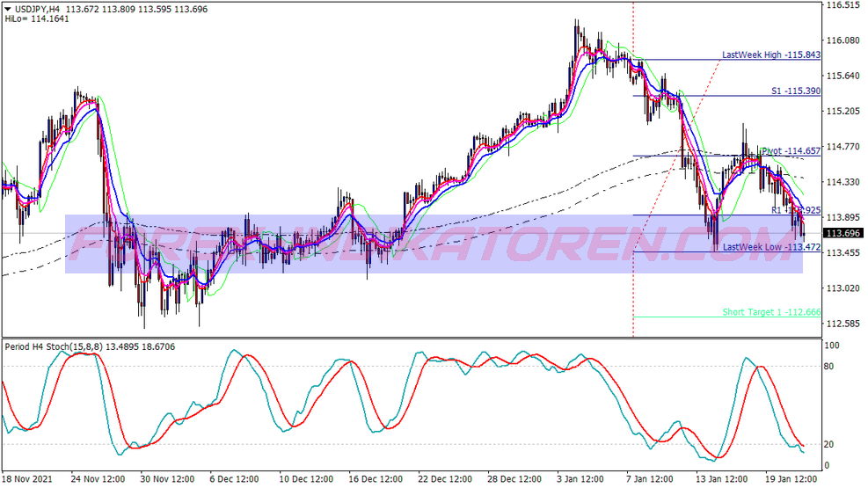Click the 19 Jan 12:00 time label

pyautogui.click(x=791, y=479)
